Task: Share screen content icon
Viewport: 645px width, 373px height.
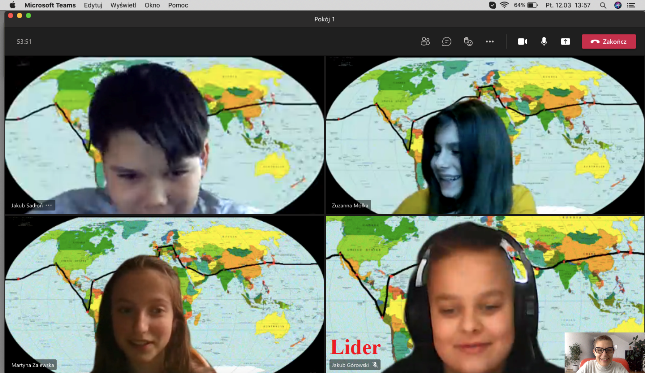Action: pos(565,42)
